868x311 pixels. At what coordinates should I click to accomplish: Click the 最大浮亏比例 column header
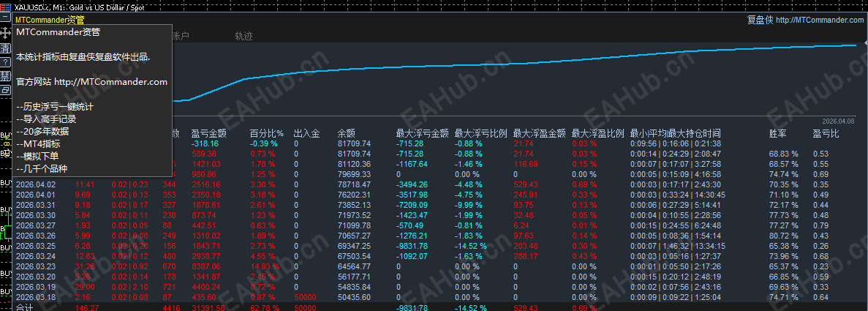point(481,134)
